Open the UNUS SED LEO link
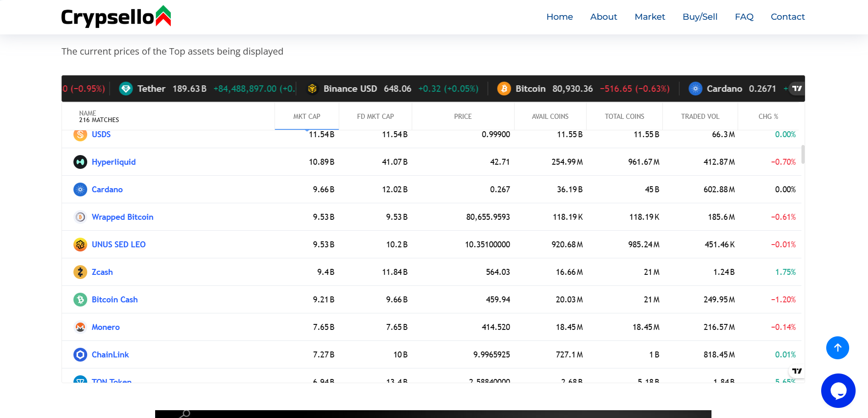868x418 pixels. coord(118,245)
